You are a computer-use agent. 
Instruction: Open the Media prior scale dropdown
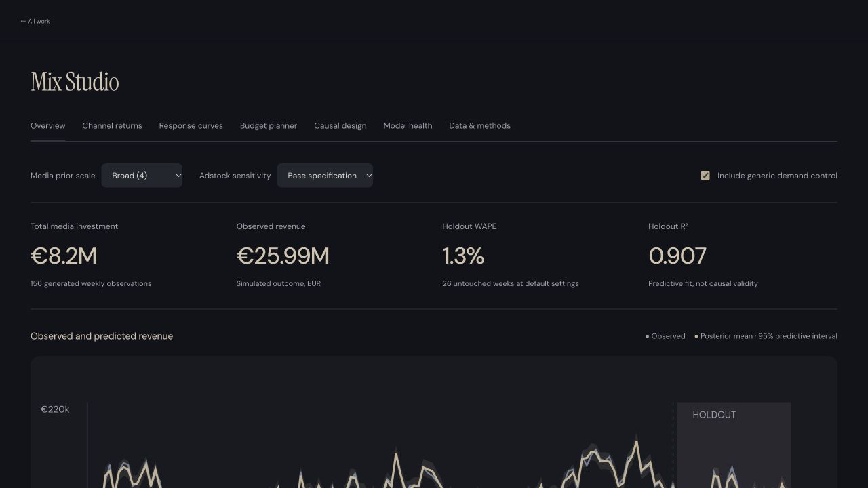(x=142, y=176)
